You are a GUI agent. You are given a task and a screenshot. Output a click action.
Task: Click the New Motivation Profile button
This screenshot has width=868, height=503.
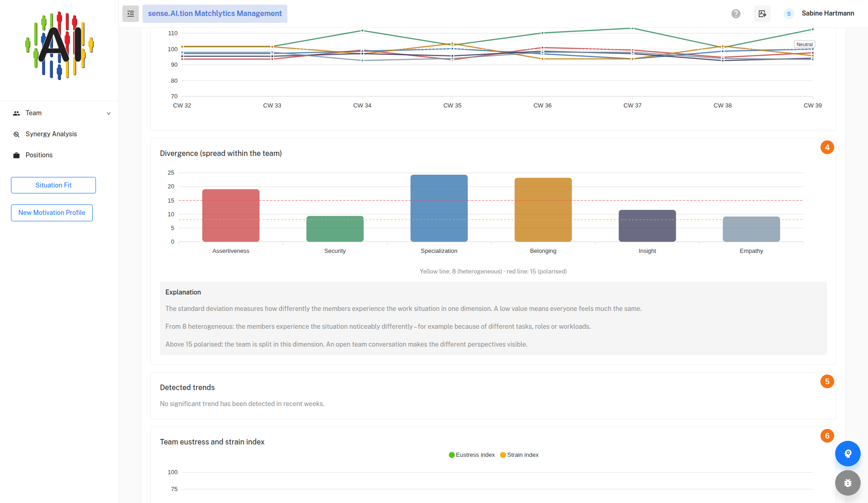pos(52,213)
